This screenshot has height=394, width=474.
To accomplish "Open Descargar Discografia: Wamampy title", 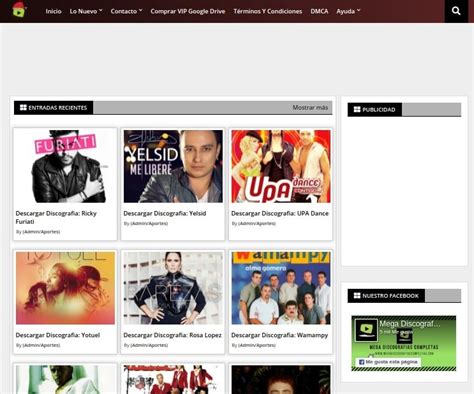I will (x=280, y=335).
